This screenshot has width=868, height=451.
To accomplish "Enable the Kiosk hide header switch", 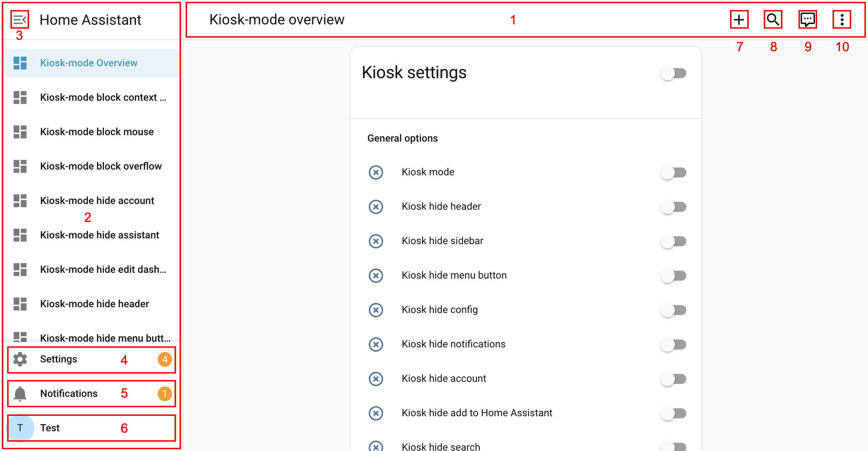I will [674, 207].
